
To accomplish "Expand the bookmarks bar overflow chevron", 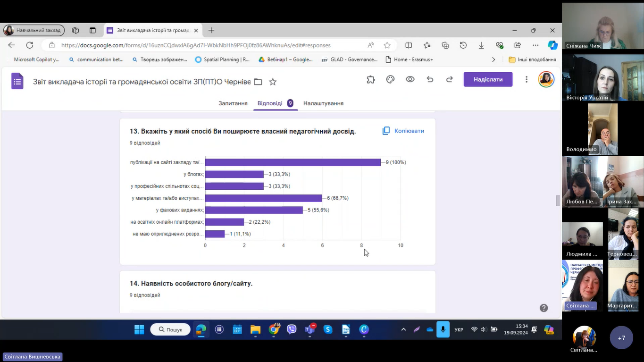I will 493,59.
